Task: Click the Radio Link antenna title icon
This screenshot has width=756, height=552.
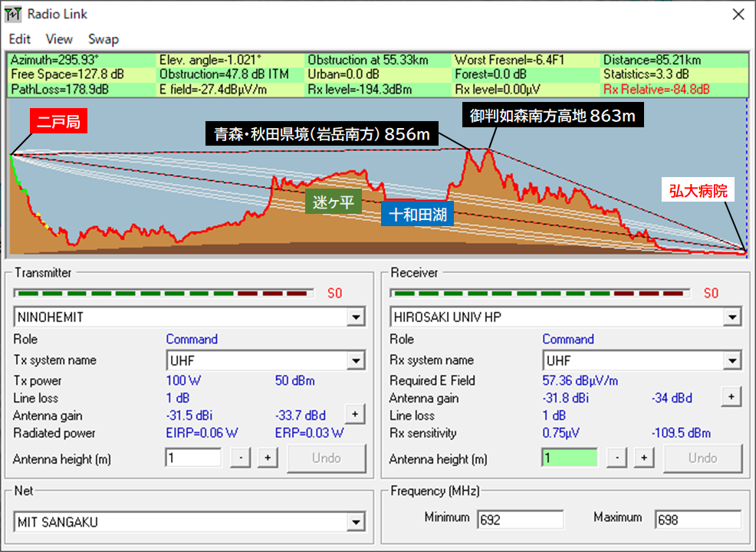Action: click(13, 14)
